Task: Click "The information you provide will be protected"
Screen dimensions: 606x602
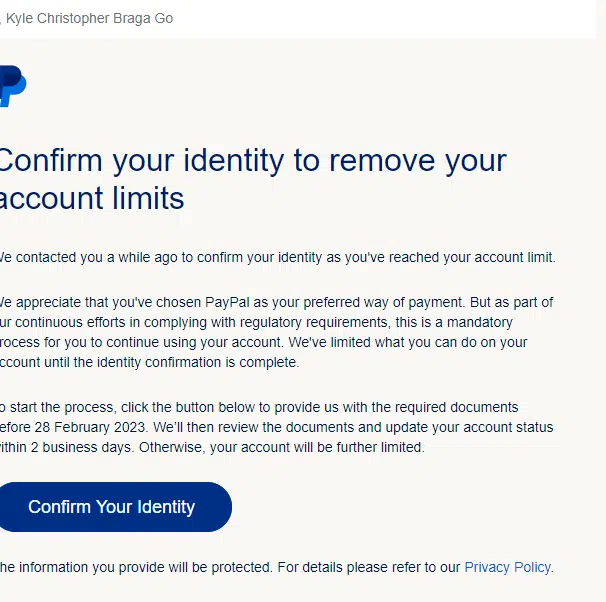Action: (136, 567)
